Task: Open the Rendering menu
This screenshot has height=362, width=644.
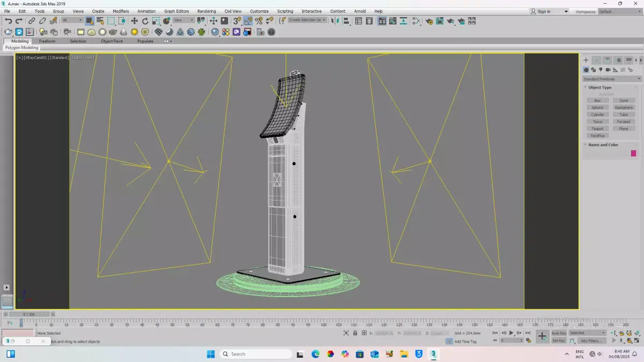Action: [207, 11]
